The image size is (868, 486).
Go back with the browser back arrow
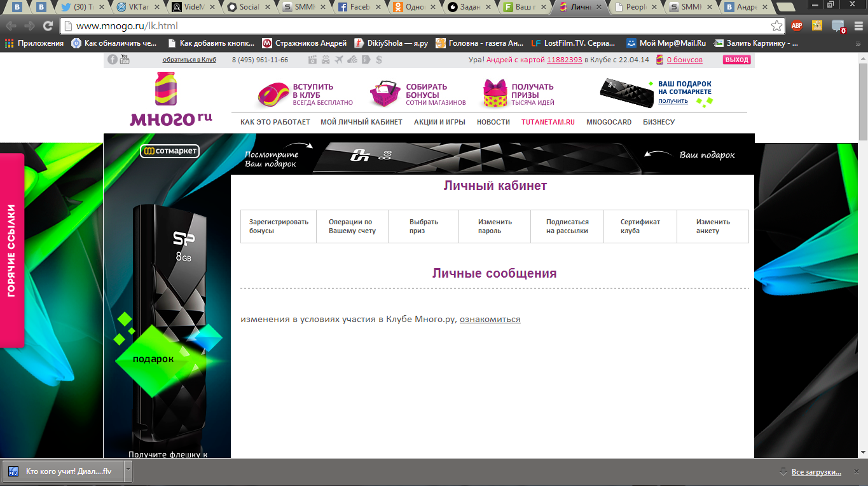click(11, 26)
